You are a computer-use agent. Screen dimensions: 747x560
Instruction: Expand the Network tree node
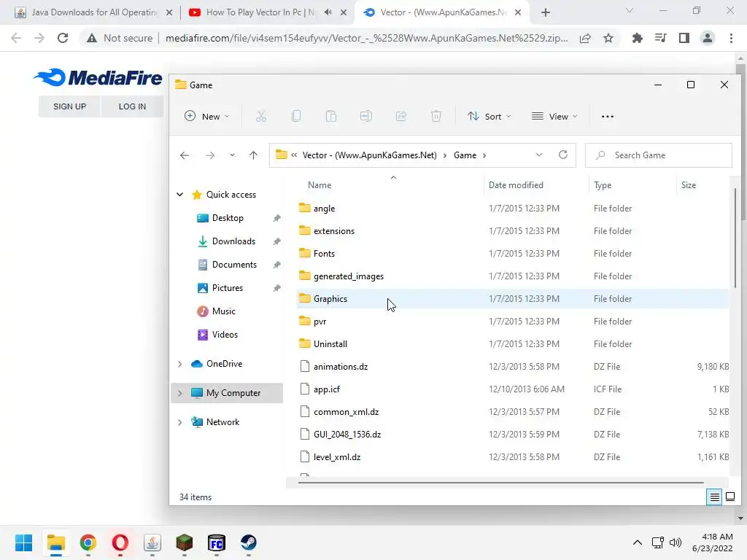(x=179, y=422)
